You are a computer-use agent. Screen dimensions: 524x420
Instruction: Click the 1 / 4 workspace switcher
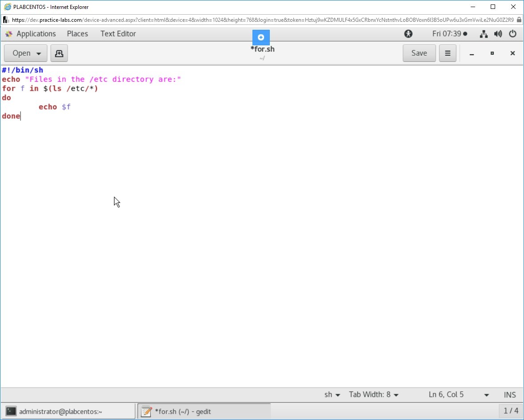coord(511,411)
